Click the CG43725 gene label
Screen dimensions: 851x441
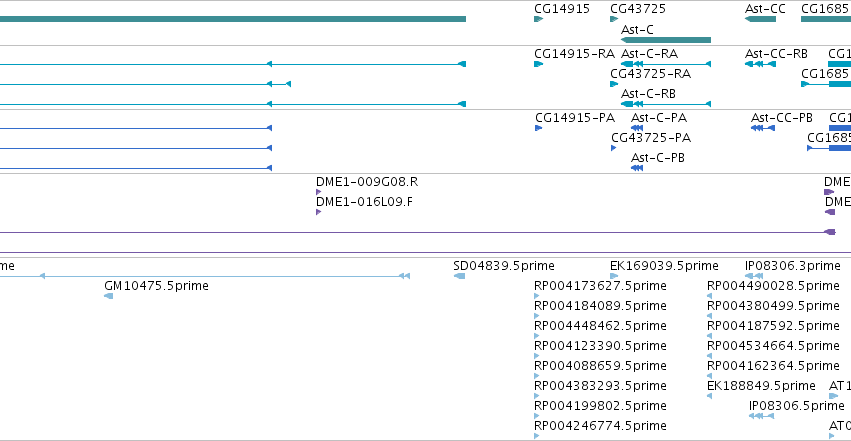(x=638, y=9)
